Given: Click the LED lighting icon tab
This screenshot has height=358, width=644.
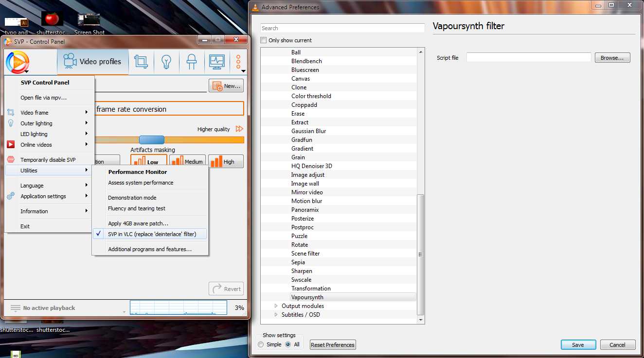Looking at the screenshot, I should pos(192,62).
